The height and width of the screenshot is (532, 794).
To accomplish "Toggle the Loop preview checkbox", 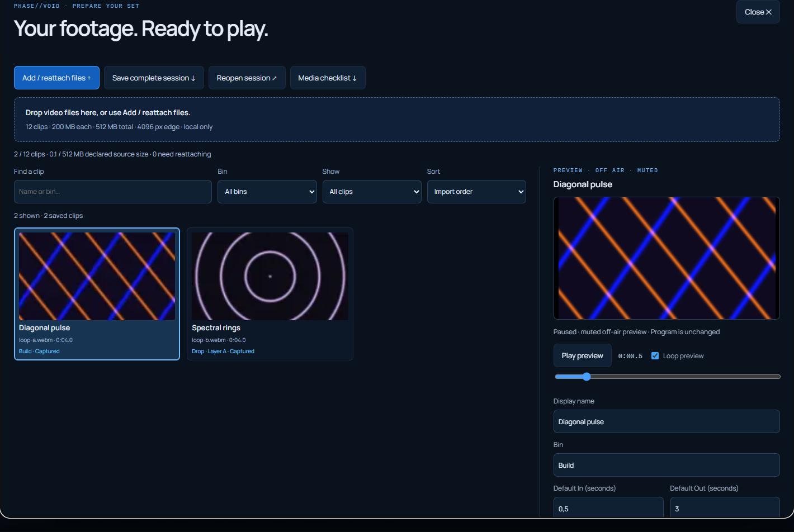I will [655, 355].
